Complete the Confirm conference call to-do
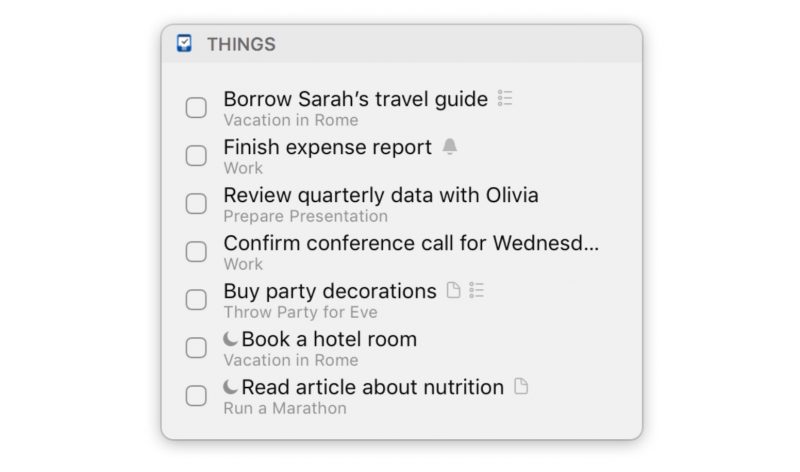 click(196, 252)
